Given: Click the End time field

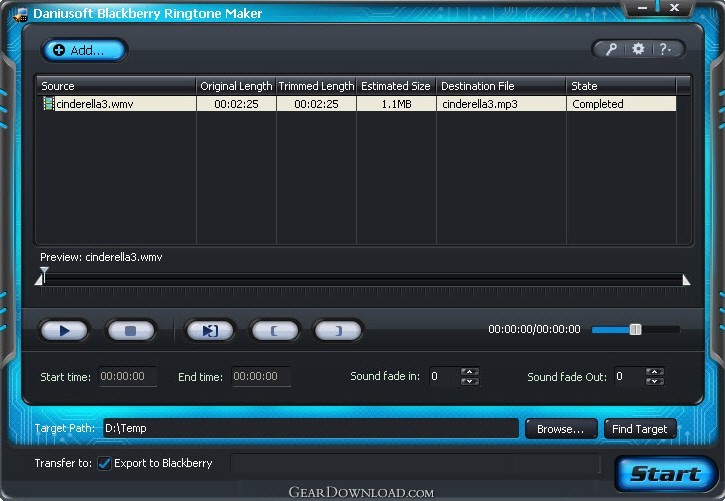Looking at the screenshot, I should tap(261, 376).
